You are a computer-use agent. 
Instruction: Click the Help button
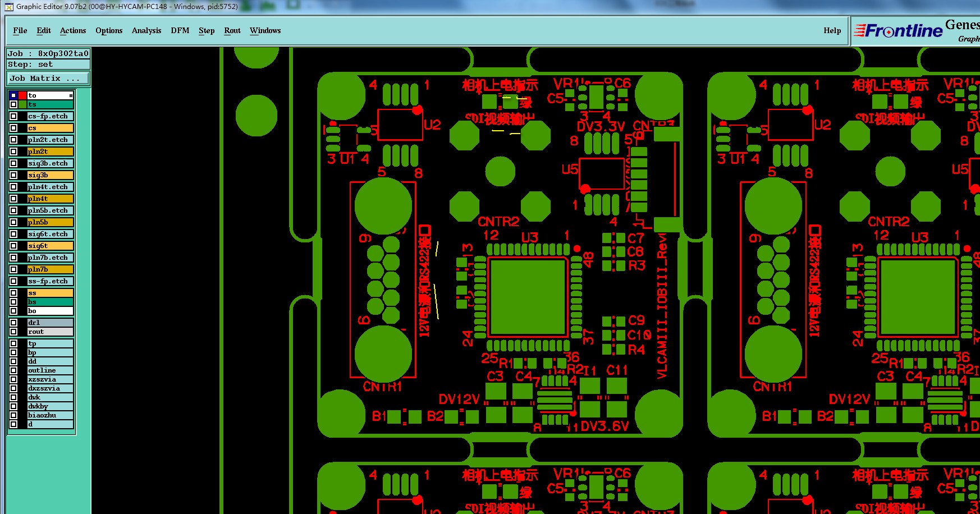point(832,31)
